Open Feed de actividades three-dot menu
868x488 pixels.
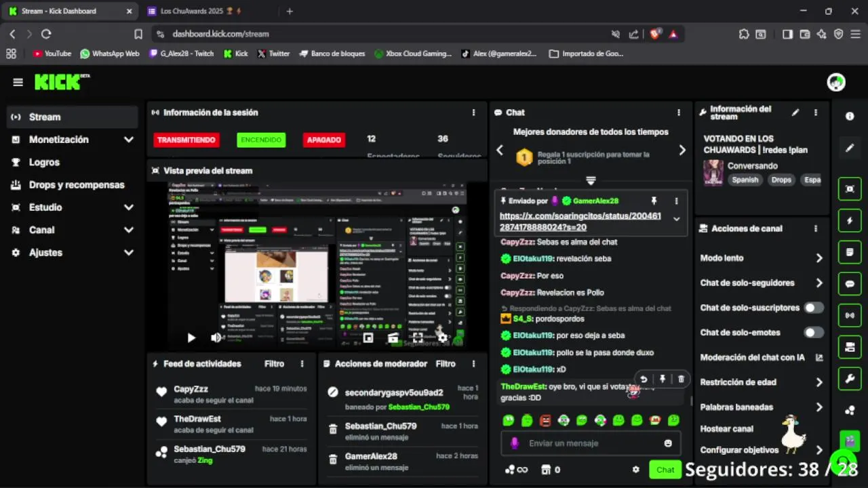302,364
